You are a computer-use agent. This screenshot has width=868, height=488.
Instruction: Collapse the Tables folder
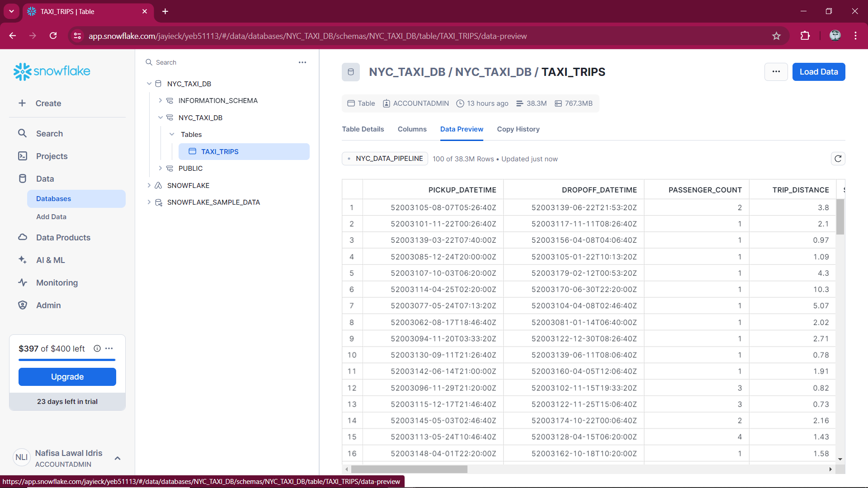point(172,134)
